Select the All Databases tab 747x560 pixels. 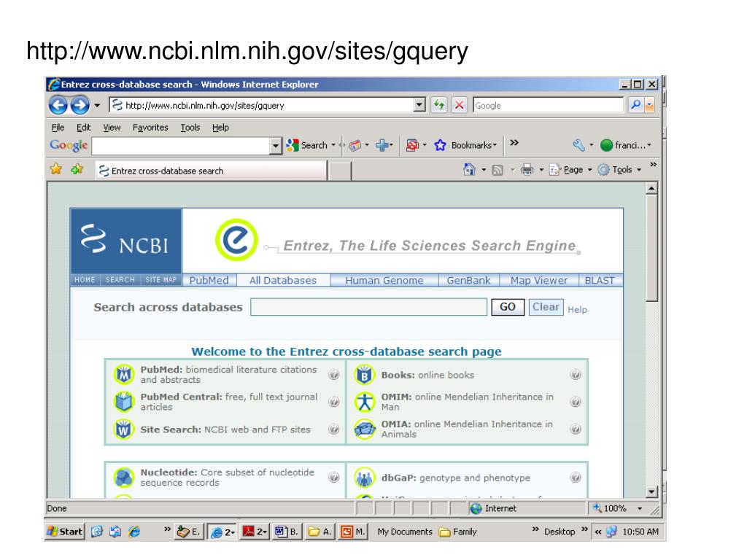(x=283, y=281)
